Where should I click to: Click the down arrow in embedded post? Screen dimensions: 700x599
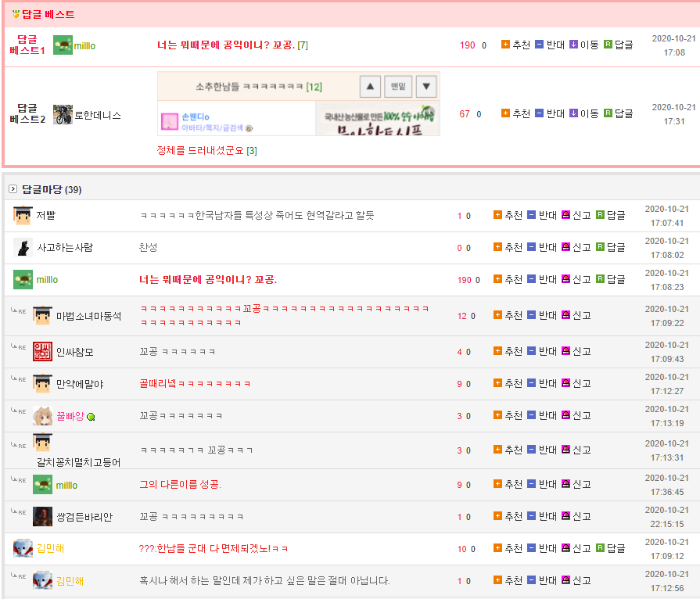coord(425,86)
